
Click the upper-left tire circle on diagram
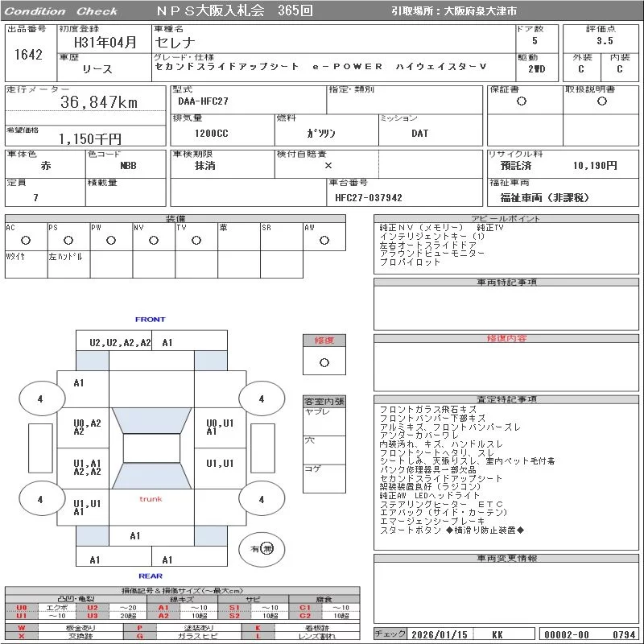click(x=39, y=398)
